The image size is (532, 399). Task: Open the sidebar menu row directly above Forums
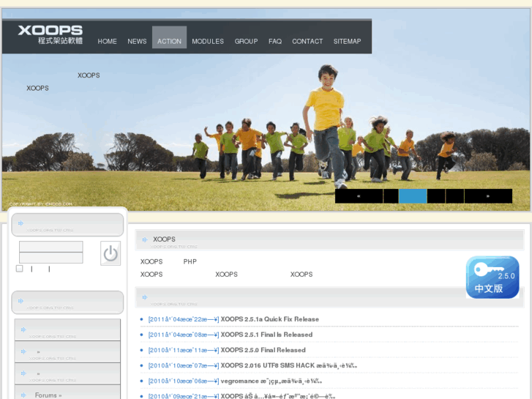67,373
